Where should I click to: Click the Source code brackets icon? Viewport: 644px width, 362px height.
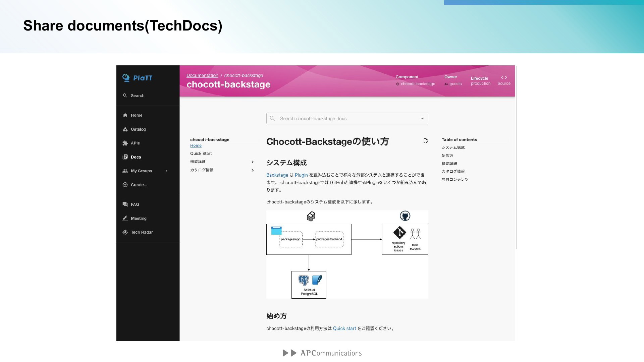point(504,77)
